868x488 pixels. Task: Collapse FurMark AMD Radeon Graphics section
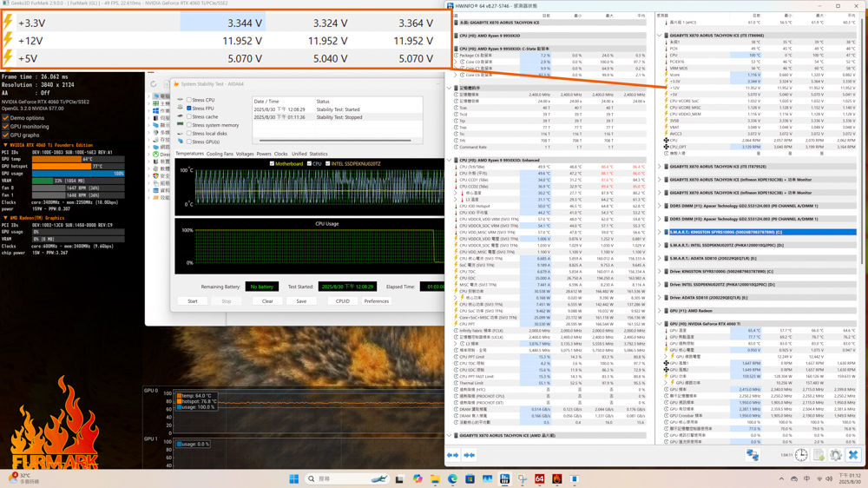5,218
